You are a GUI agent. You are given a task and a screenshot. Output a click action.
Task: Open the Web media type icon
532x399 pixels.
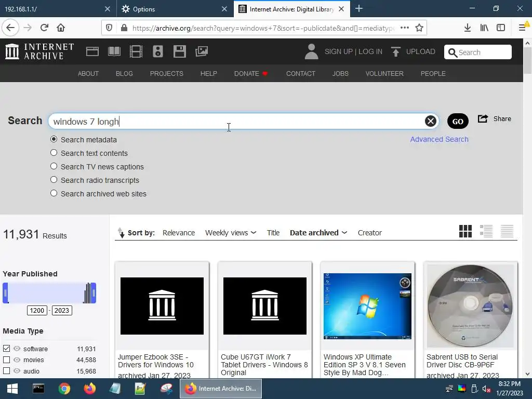tap(92, 51)
